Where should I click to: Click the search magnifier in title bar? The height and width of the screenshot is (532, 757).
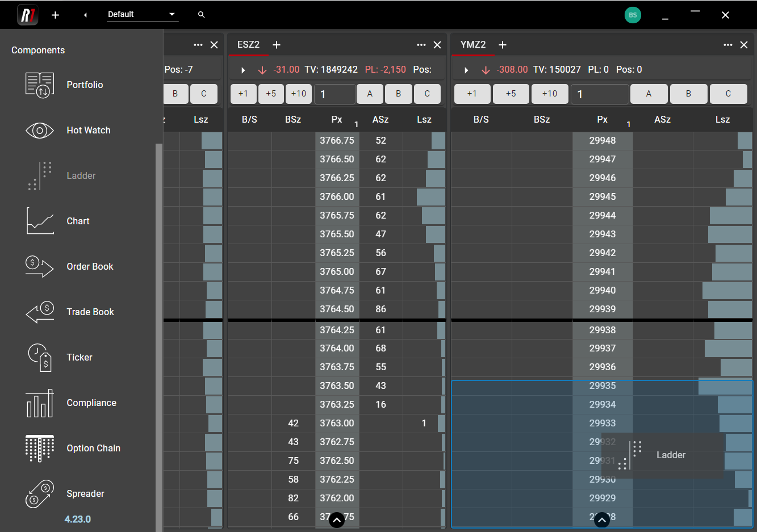pos(201,15)
